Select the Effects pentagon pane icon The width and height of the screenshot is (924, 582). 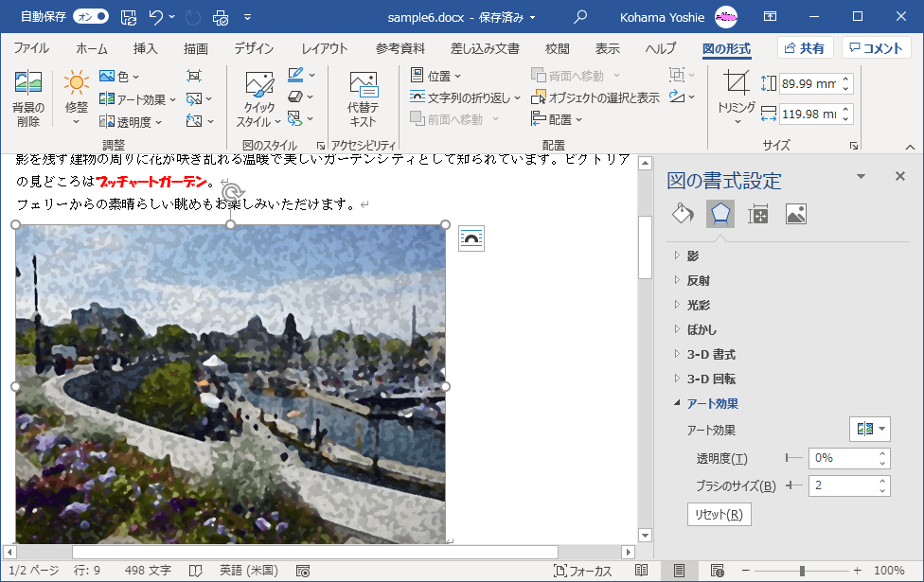pos(720,214)
